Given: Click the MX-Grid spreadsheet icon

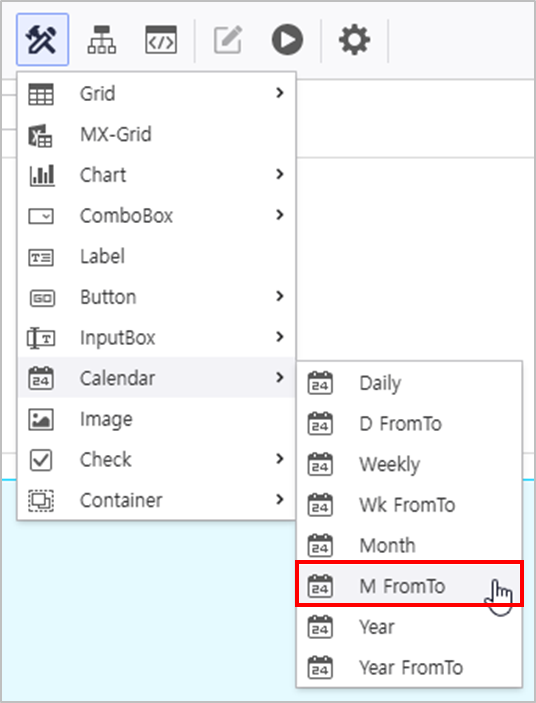Looking at the screenshot, I should (x=40, y=135).
